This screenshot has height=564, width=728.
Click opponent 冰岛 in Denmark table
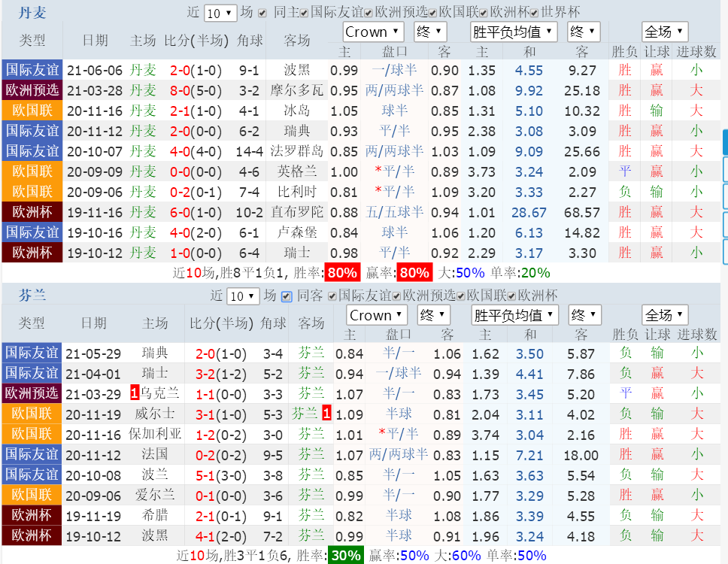coord(296,111)
